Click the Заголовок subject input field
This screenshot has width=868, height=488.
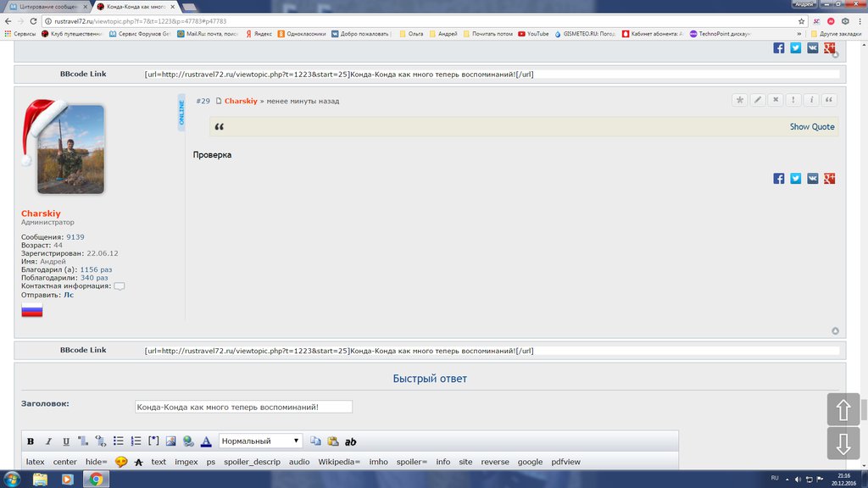tap(243, 407)
